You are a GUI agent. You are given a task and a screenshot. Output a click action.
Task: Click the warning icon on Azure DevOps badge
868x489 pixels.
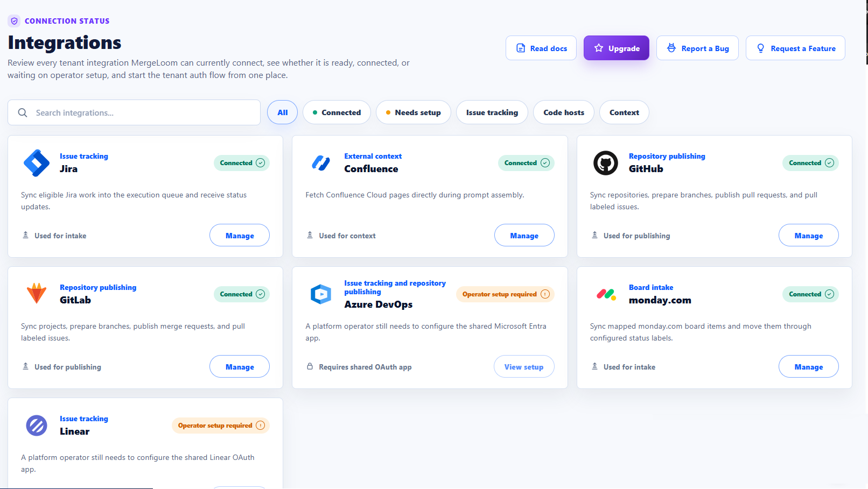(545, 294)
